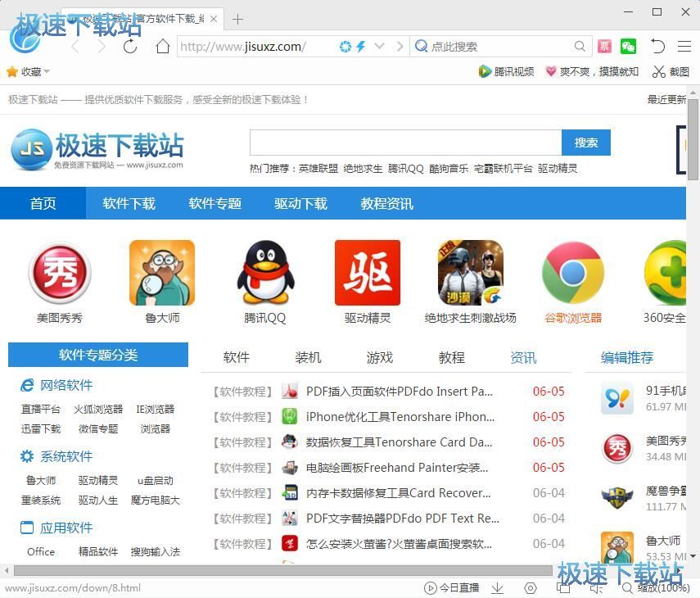Click the 魔兽争霸 thumbnail in 编辑推荐
700x598 pixels.
(617, 498)
